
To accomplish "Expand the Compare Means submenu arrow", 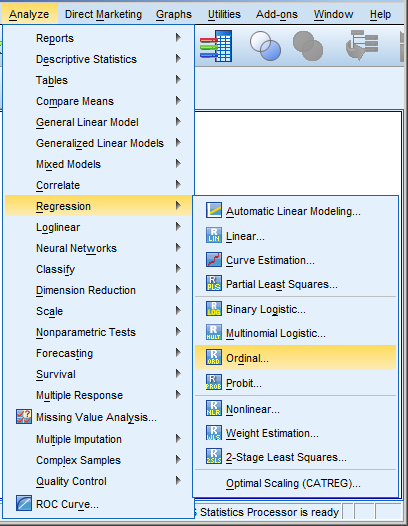I will (178, 100).
